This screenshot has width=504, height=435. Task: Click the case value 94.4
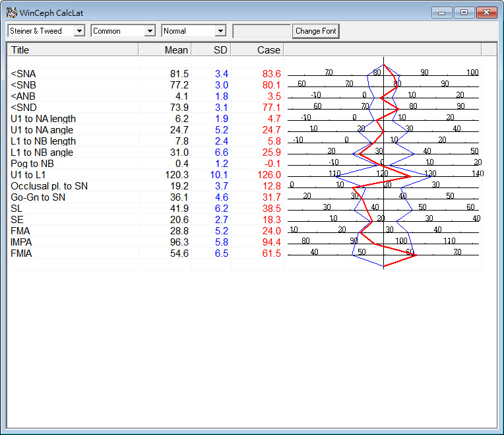click(272, 242)
